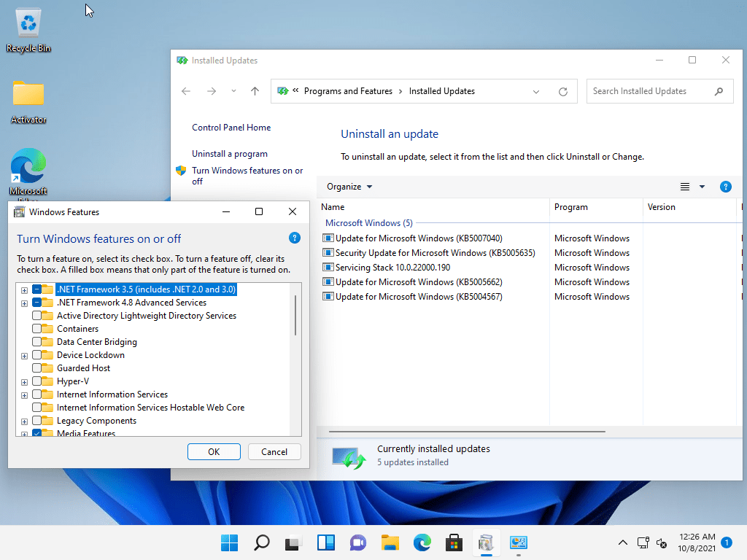Click the Back arrow in Installed Updates
Viewport: 747px width, 560px height.
[x=186, y=91]
